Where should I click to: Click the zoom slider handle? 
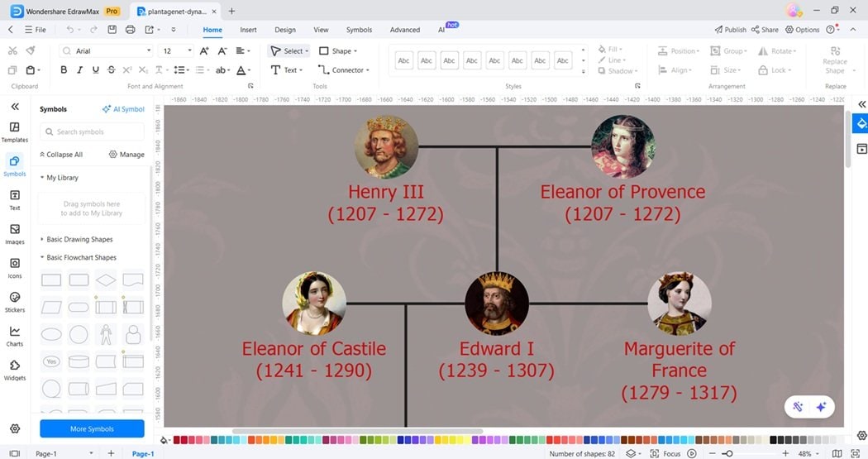(730, 453)
